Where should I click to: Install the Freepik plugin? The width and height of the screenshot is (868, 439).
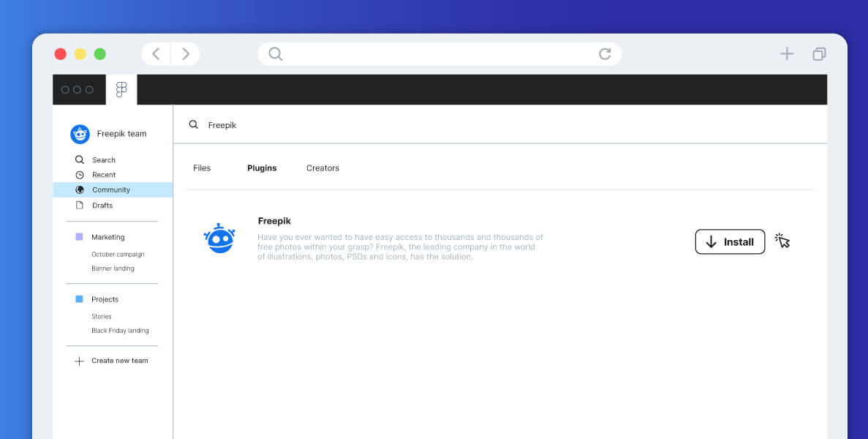[730, 242]
